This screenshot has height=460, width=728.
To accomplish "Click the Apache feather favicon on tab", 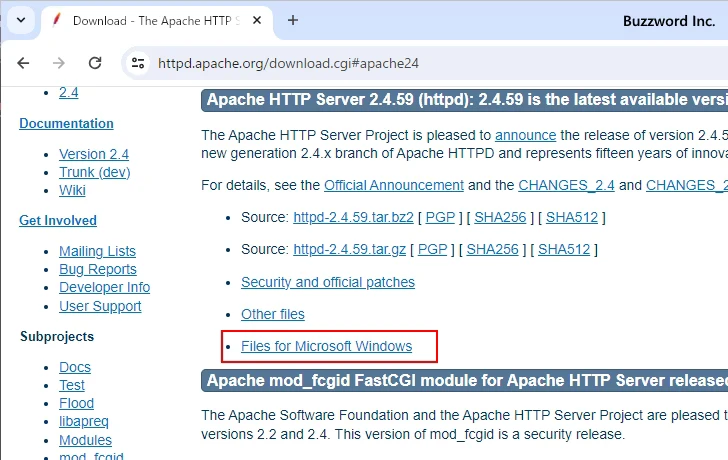I will coord(57,20).
